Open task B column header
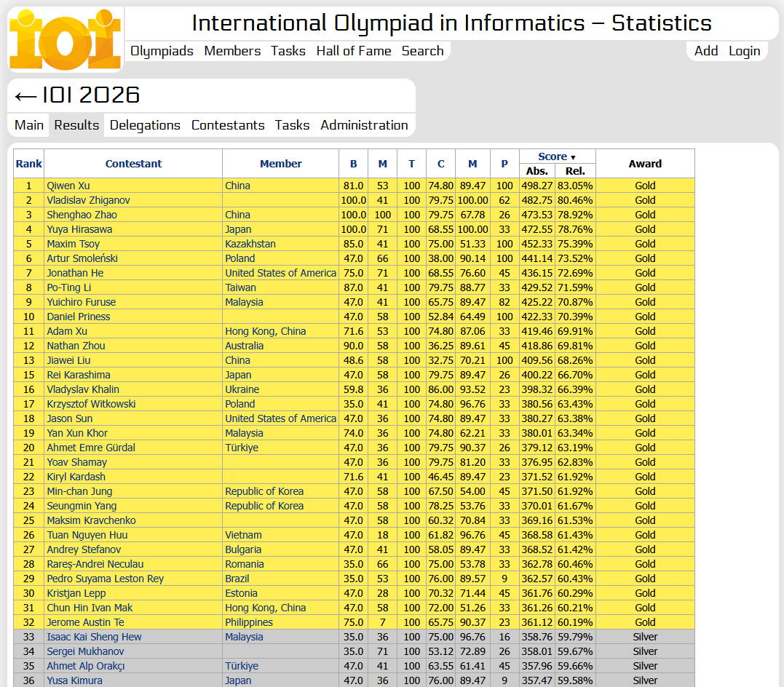Screen dimensions: 784x687 point(354,164)
